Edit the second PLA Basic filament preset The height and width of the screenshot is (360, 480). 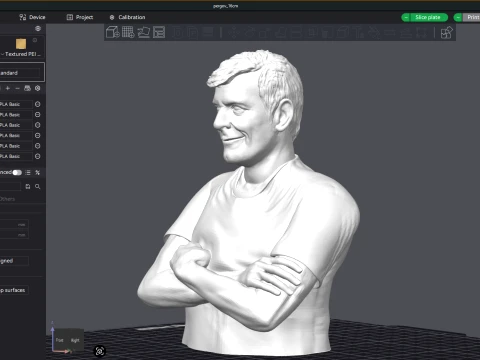click(38, 115)
